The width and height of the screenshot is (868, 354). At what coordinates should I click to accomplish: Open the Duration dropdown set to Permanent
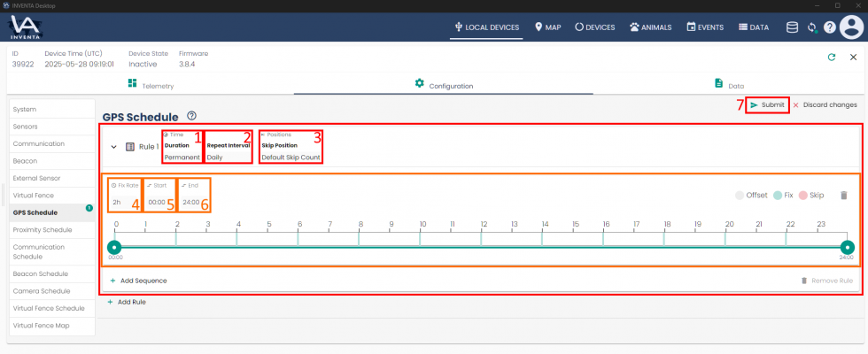click(x=182, y=157)
